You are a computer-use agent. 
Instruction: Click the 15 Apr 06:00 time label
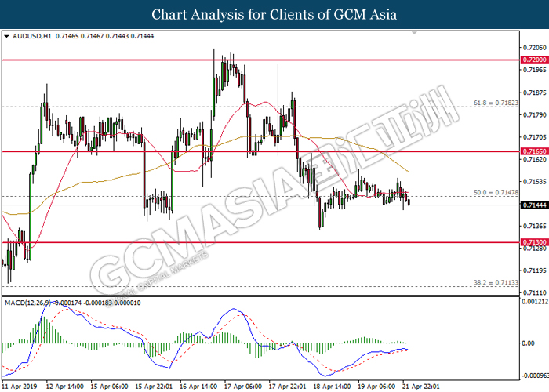click(109, 387)
